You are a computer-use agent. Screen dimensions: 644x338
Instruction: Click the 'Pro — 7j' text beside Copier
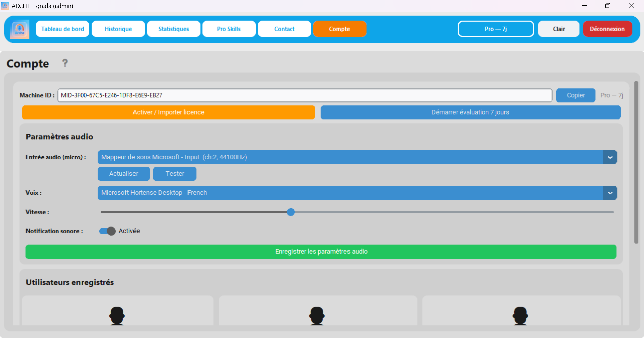click(612, 95)
